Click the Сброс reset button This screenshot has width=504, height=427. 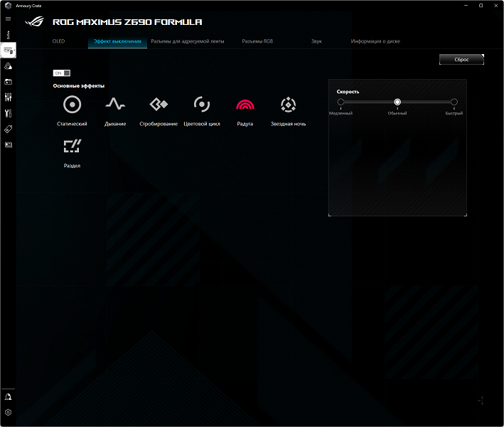(x=461, y=60)
